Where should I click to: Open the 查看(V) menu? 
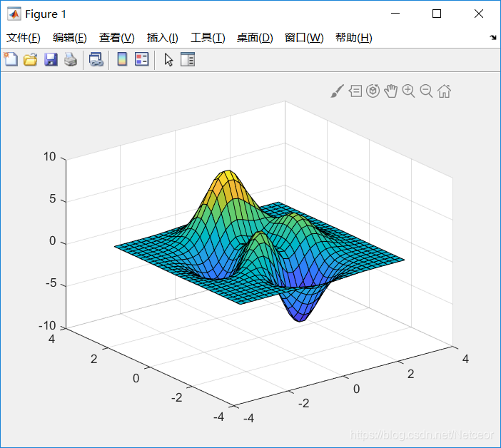116,38
